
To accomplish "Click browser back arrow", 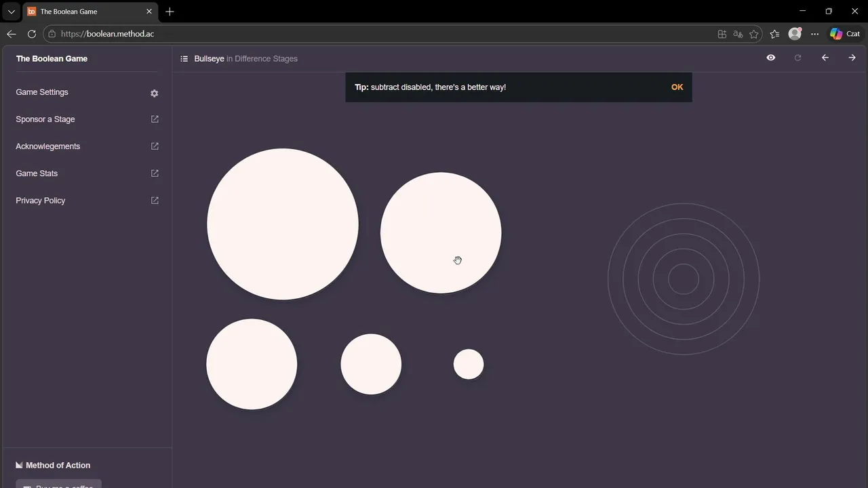I will (12, 34).
